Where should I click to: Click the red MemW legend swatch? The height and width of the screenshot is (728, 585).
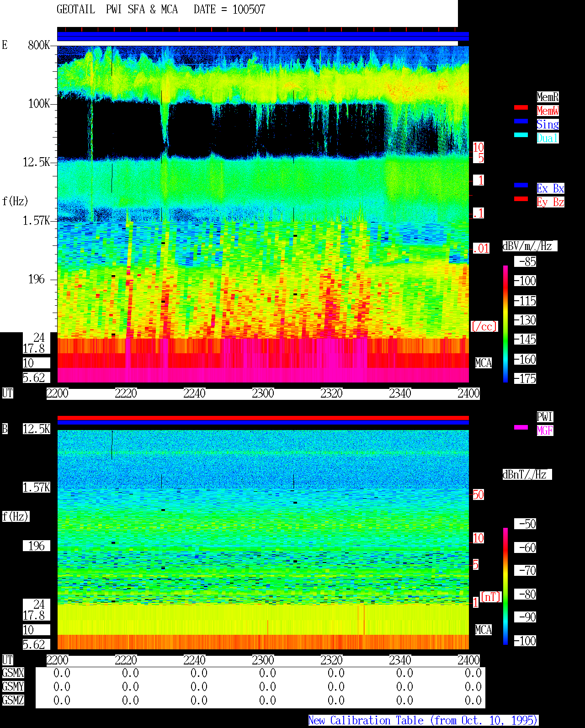(521, 107)
